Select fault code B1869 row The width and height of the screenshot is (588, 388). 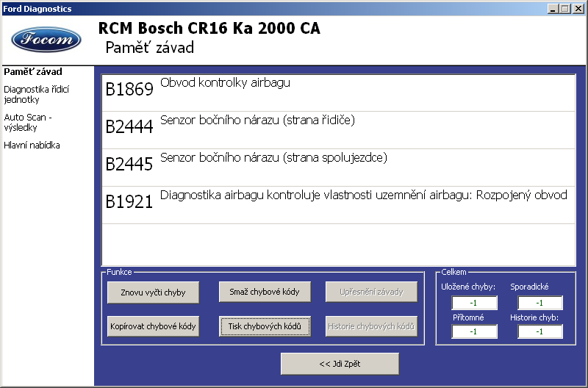pos(339,93)
